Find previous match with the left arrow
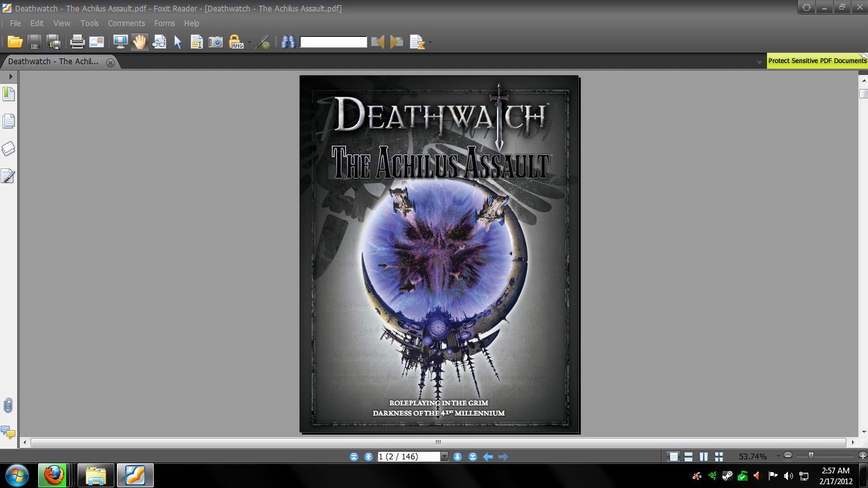This screenshot has width=868, height=488. click(378, 42)
